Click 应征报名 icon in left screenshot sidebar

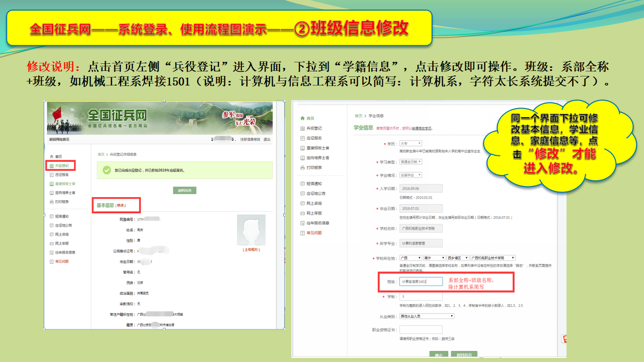[x=51, y=175]
